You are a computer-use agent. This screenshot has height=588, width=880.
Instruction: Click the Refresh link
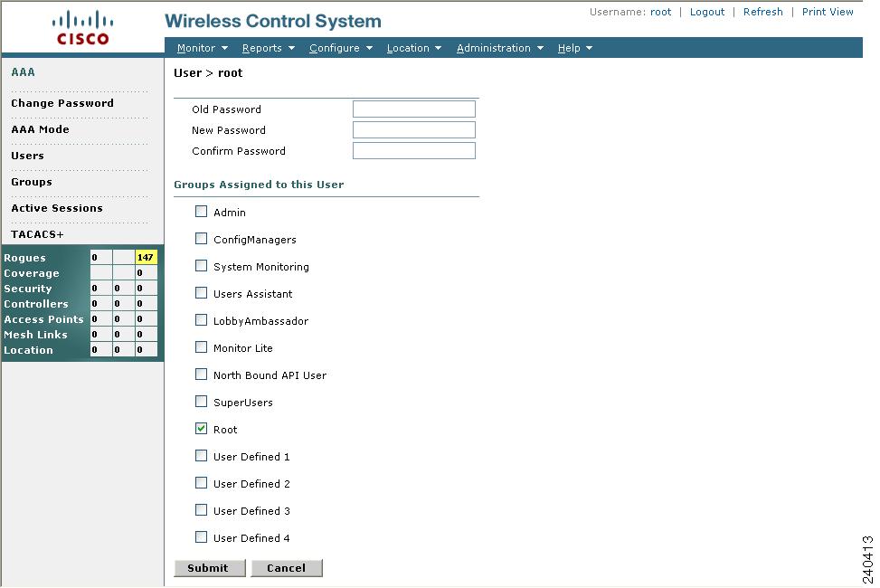762,12
